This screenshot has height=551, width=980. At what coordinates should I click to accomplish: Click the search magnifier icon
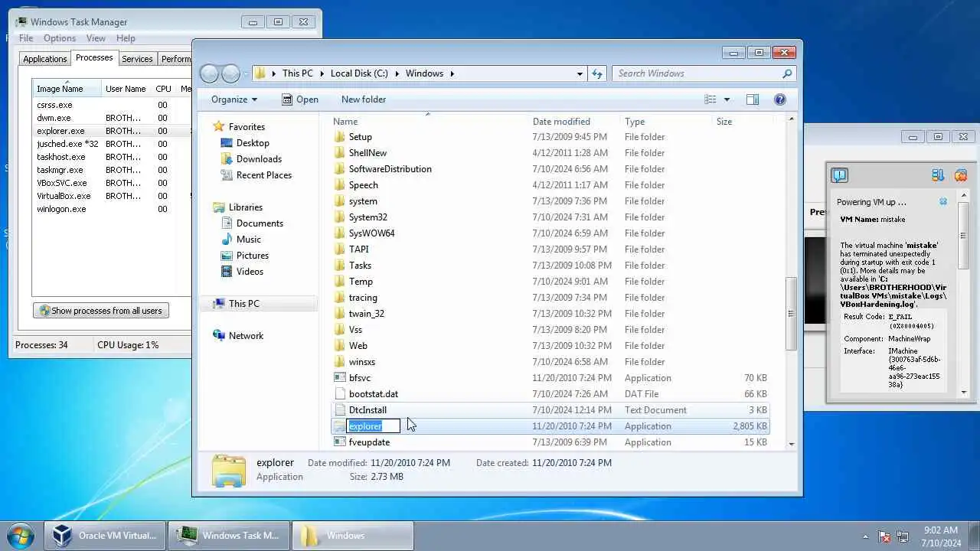point(786,73)
